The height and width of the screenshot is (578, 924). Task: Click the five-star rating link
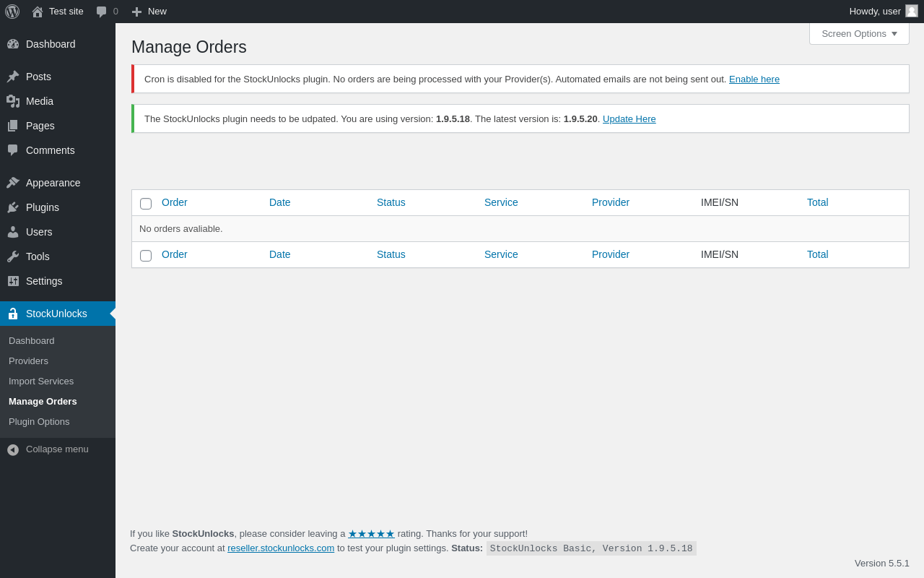click(371, 533)
